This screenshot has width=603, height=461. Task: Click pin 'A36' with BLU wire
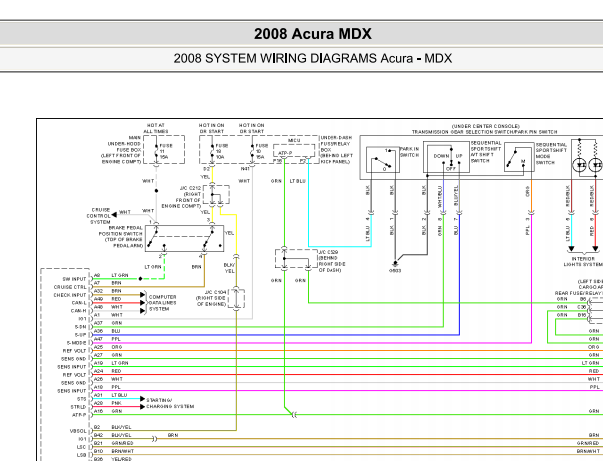pos(98,331)
